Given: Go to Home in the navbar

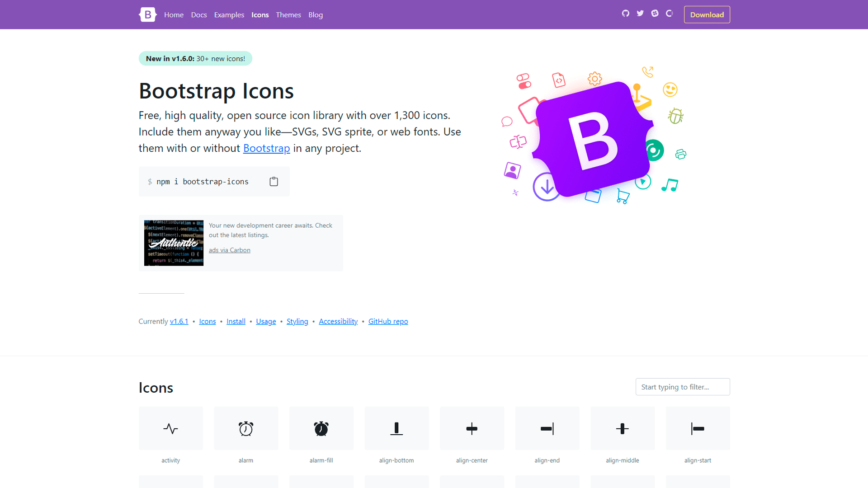Looking at the screenshot, I should (174, 15).
